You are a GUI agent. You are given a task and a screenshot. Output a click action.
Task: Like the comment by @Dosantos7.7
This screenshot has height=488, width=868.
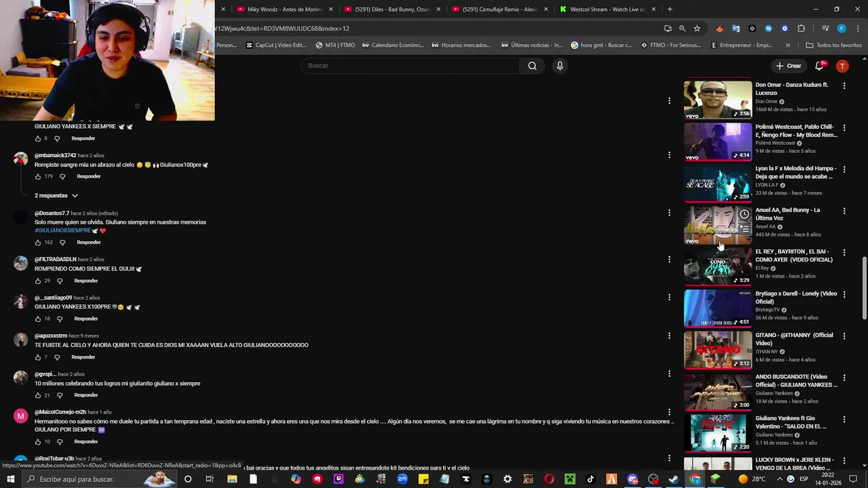coord(38,242)
